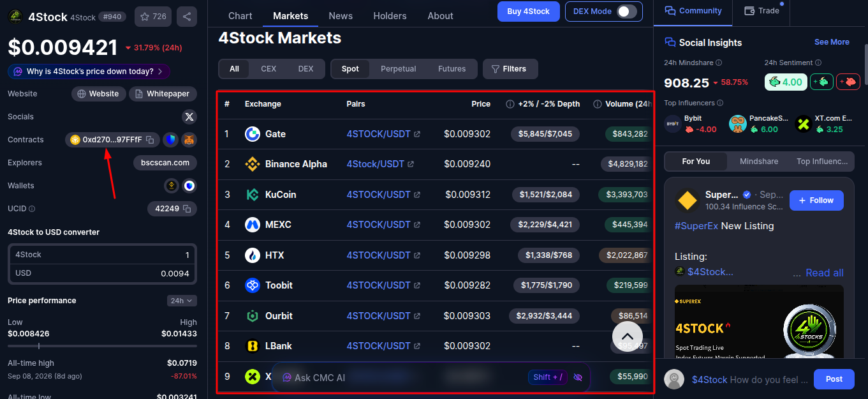The height and width of the screenshot is (399, 868).
Task: Click the Buy 4Stock button
Action: (528, 11)
